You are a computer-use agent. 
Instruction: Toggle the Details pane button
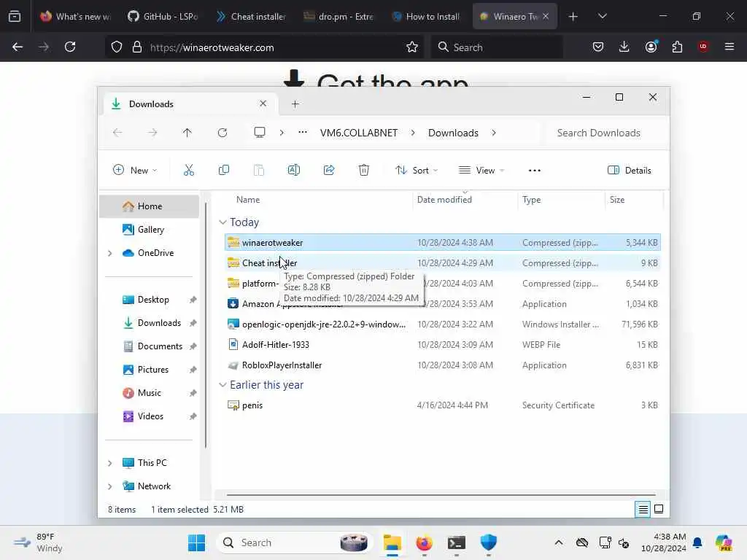pos(630,171)
